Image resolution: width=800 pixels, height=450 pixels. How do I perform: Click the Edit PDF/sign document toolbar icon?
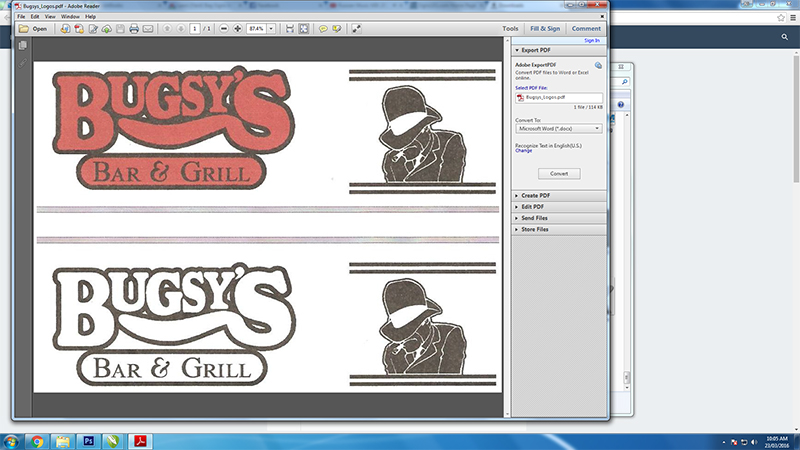[93, 29]
